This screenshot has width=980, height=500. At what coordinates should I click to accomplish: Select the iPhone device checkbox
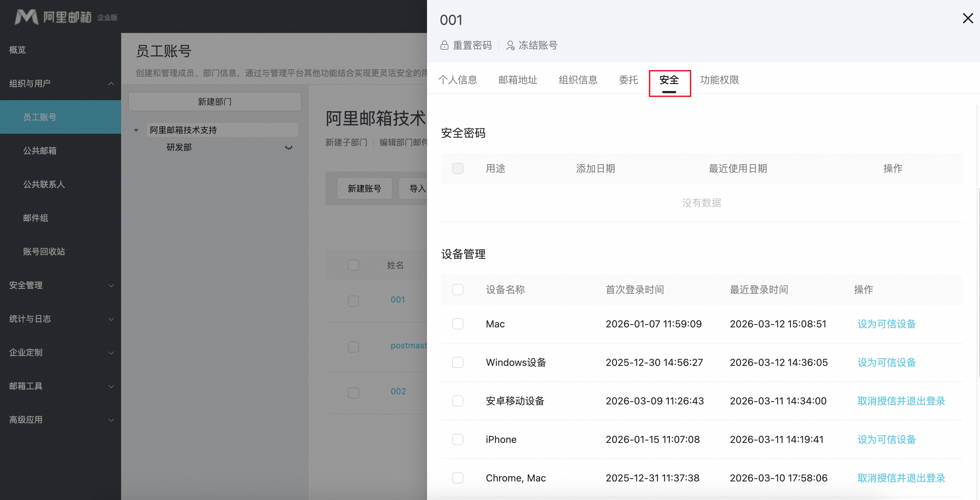[x=458, y=439]
